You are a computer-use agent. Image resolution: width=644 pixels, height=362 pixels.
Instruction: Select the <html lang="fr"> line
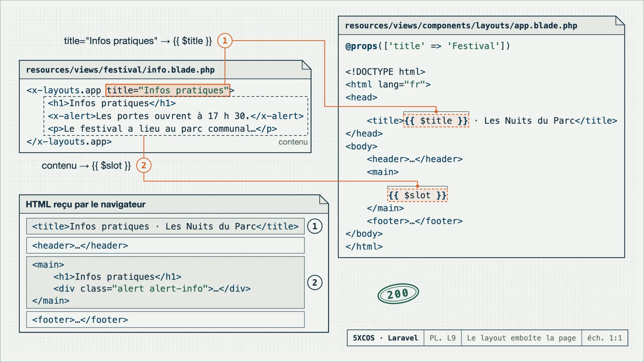[x=388, y=84]
